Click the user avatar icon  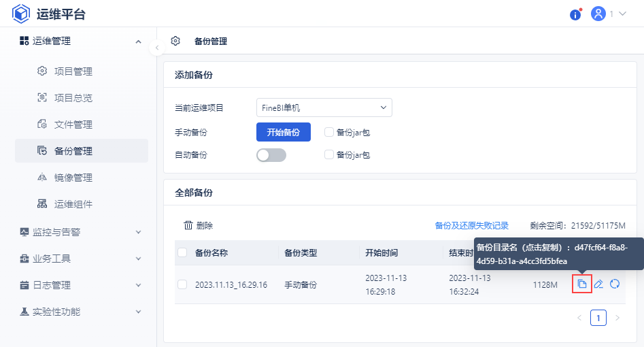598,14
